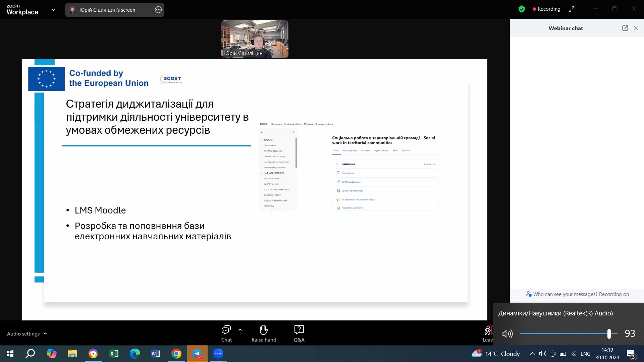Open the Chat panel icon
The width and height of the screenshot is (644, 362).
[226, 330]
